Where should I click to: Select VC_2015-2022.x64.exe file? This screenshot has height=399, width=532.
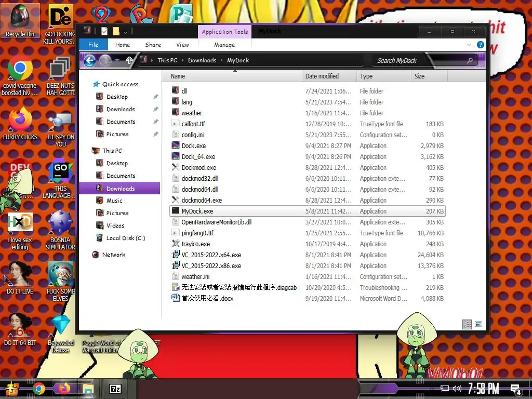pos(307,255)
